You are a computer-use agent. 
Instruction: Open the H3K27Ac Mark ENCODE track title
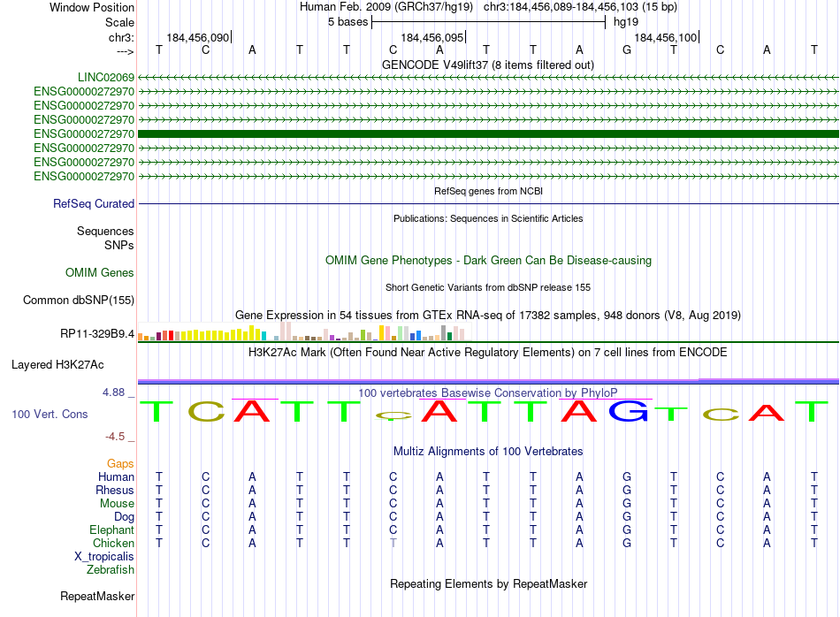coord(488,352)
